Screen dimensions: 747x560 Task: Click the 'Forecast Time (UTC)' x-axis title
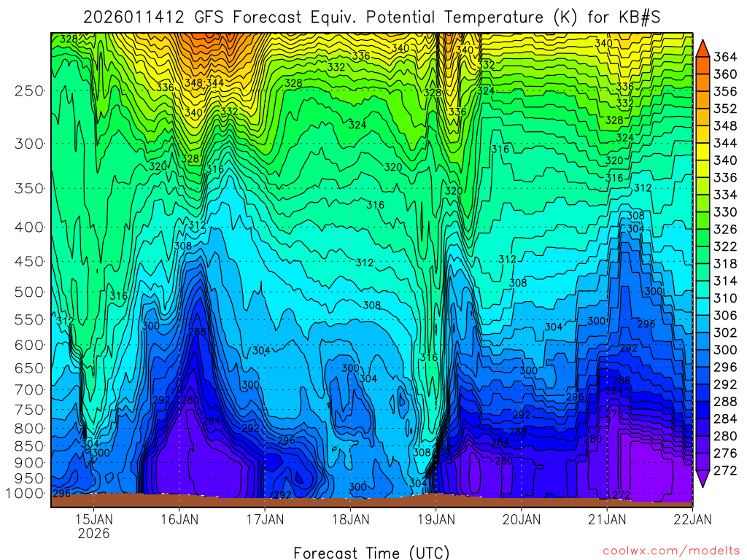(371, 553)
